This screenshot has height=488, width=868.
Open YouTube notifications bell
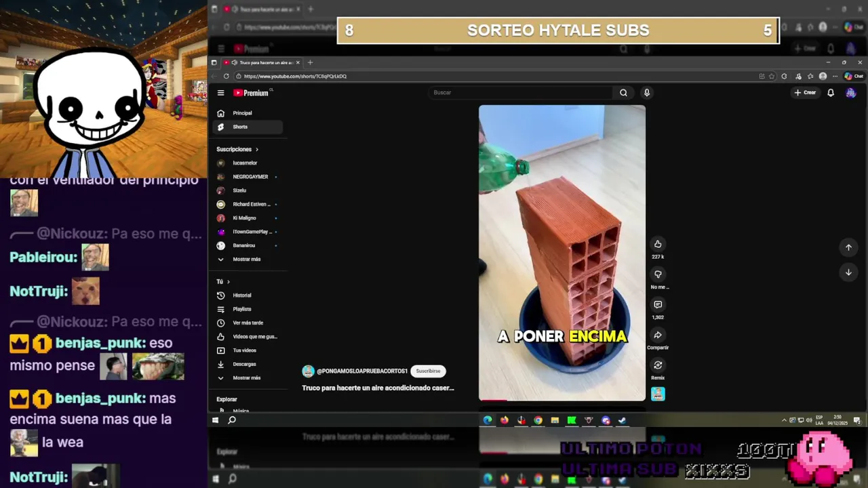coord(831,93)
